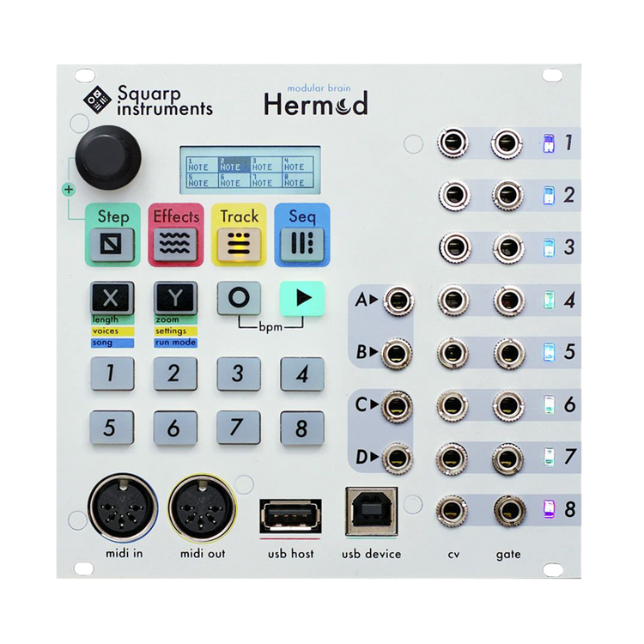This screenshot has width=644, height=644.
Task: Click the gate output jack of row 7
Action: pyautogui.click(x=507, y=458)
